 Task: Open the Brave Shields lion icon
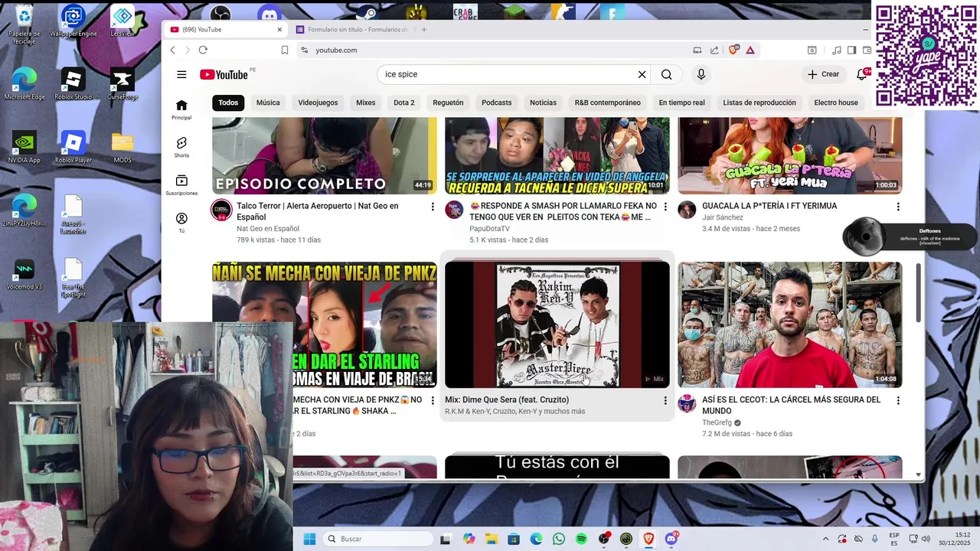(733, 50)
